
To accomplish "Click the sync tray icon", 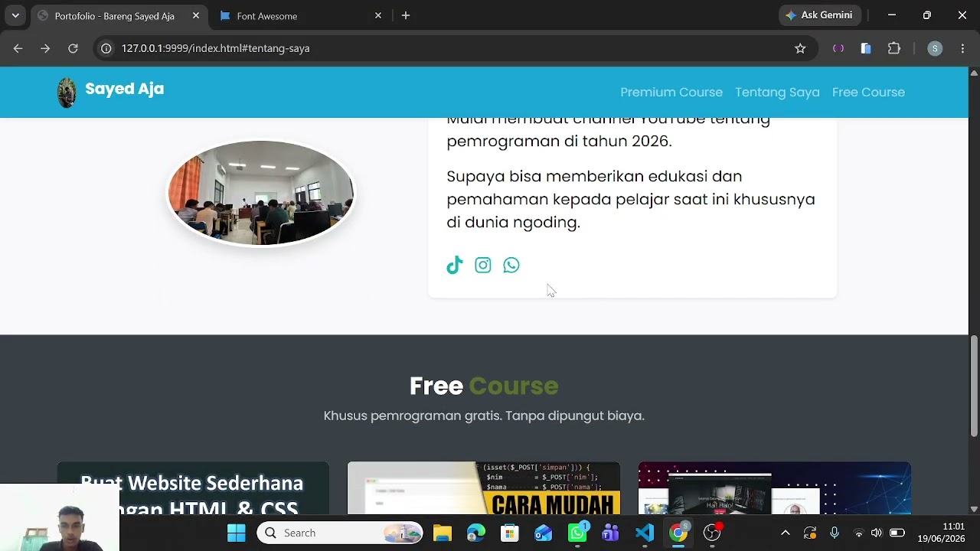I will (810, 533).
